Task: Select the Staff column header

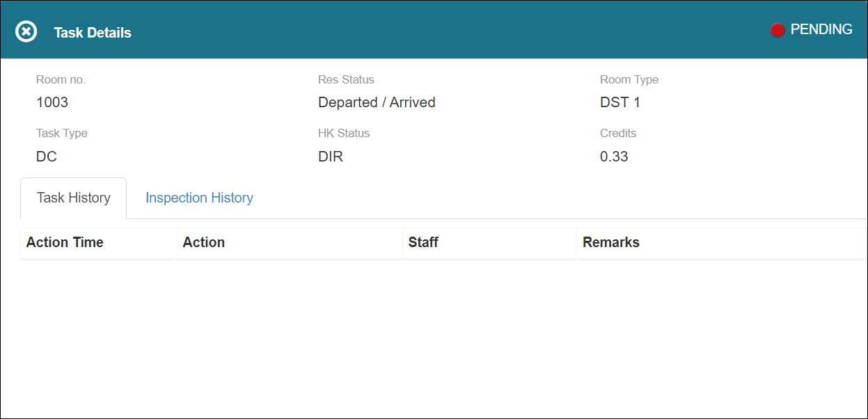Action: point(423,242)
